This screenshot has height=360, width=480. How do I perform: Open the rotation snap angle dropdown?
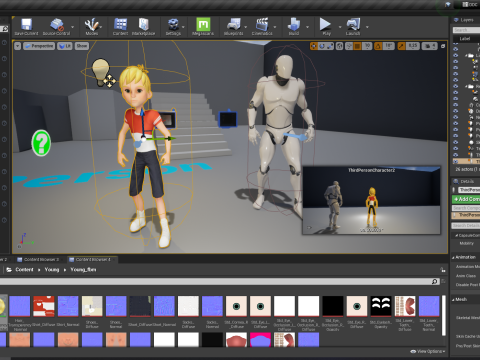[x=389, y=46]
